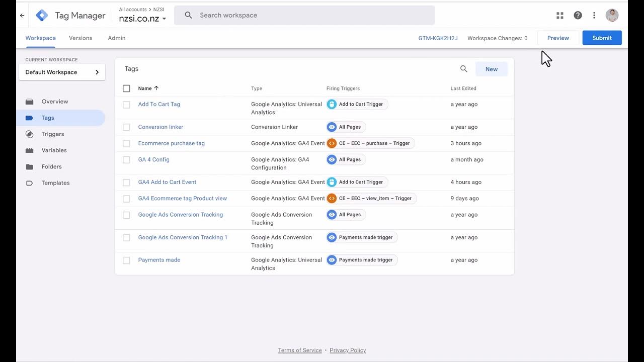Open the Ecommerce purchase tag link

(171, 143)
